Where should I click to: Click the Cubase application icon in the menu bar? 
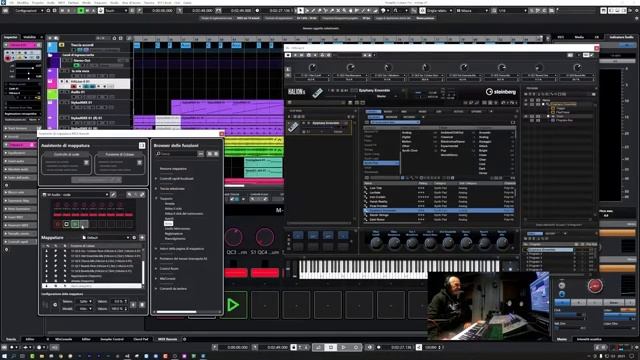point(3,2)
